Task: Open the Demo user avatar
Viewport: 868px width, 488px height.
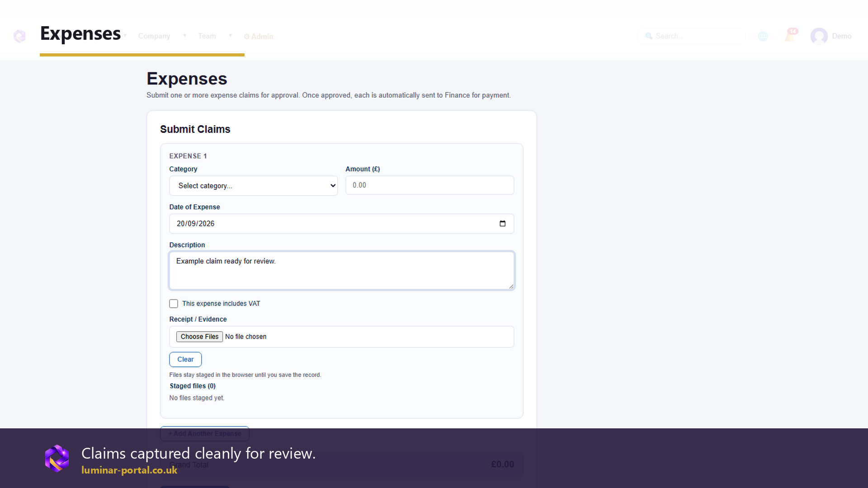Action: pyautogui.click(x=819, y=36)
